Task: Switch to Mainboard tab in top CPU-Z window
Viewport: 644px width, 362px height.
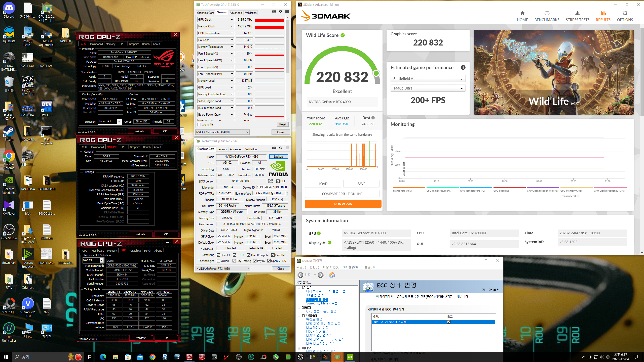Action: pos(96,44)
